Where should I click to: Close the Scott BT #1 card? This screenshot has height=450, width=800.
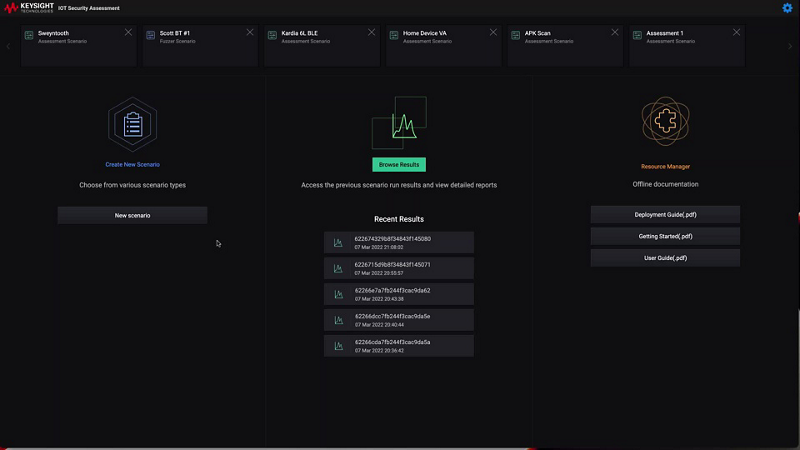(x=249, y=32)
